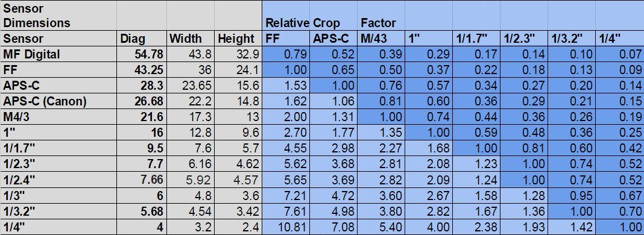Select the 7.08 APS-C crop cell
Screen dimensions: 644x235
pyautogui.click(x=333, y=227)
